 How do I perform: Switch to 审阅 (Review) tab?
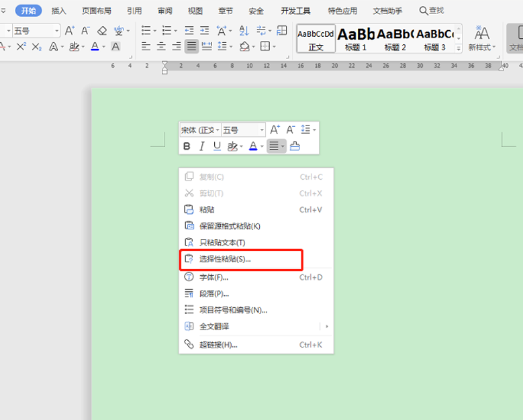tap(165, 11)
